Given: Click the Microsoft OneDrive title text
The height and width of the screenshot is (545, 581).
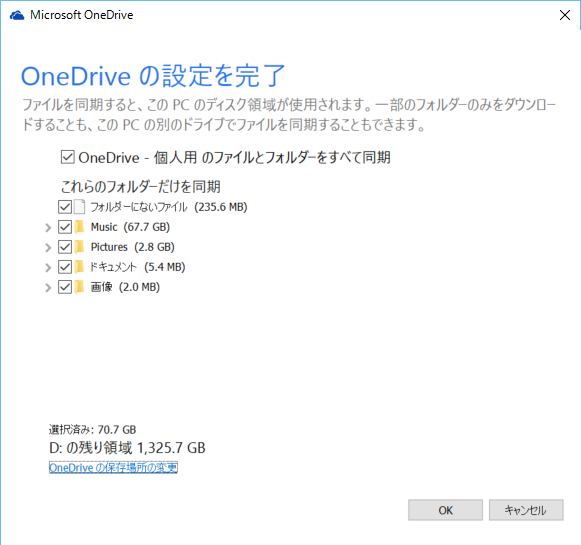Looking at the screenshot, I should point(82,15).
